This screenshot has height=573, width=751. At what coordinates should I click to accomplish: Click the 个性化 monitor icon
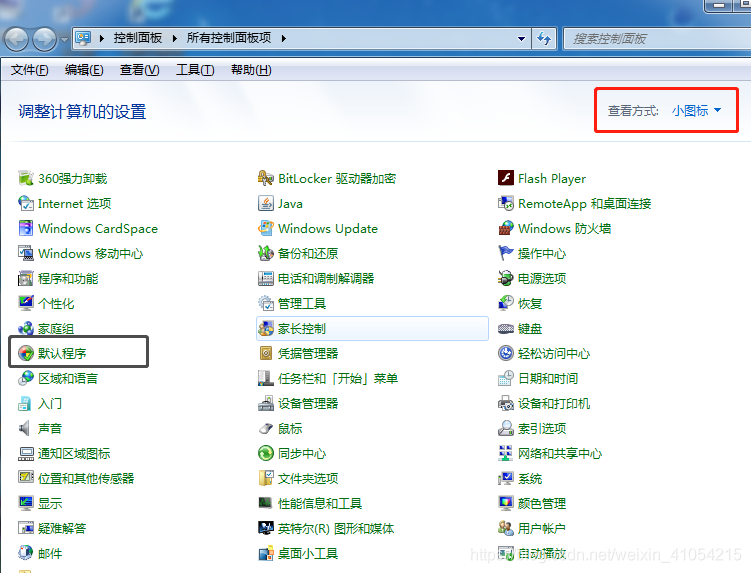[26, 303]
